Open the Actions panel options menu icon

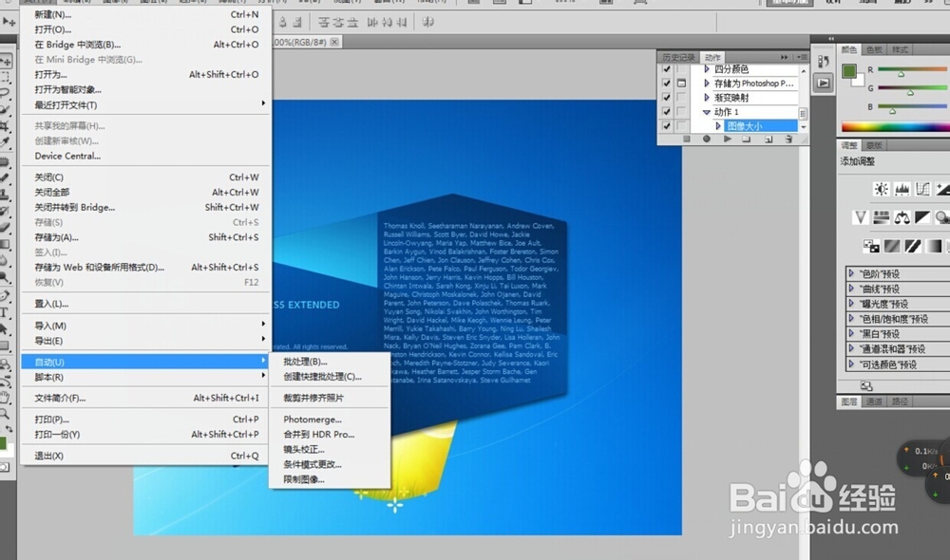[802, 57]
